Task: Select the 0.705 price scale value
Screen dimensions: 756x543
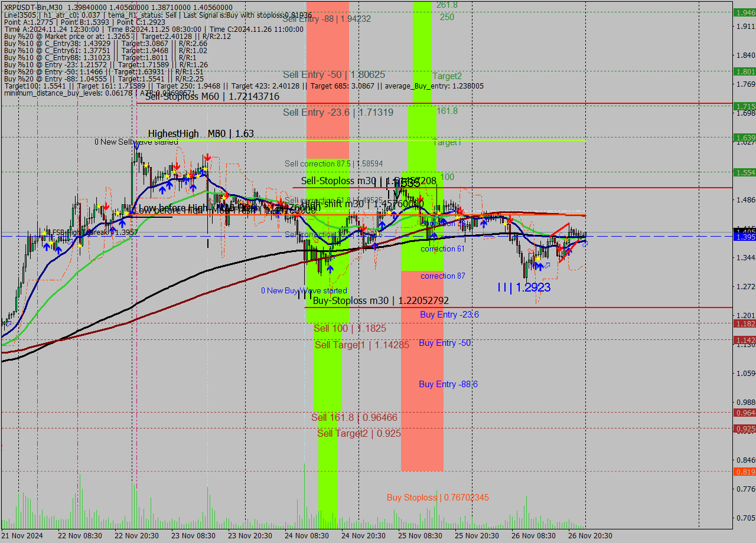Action: coord(746,518)
